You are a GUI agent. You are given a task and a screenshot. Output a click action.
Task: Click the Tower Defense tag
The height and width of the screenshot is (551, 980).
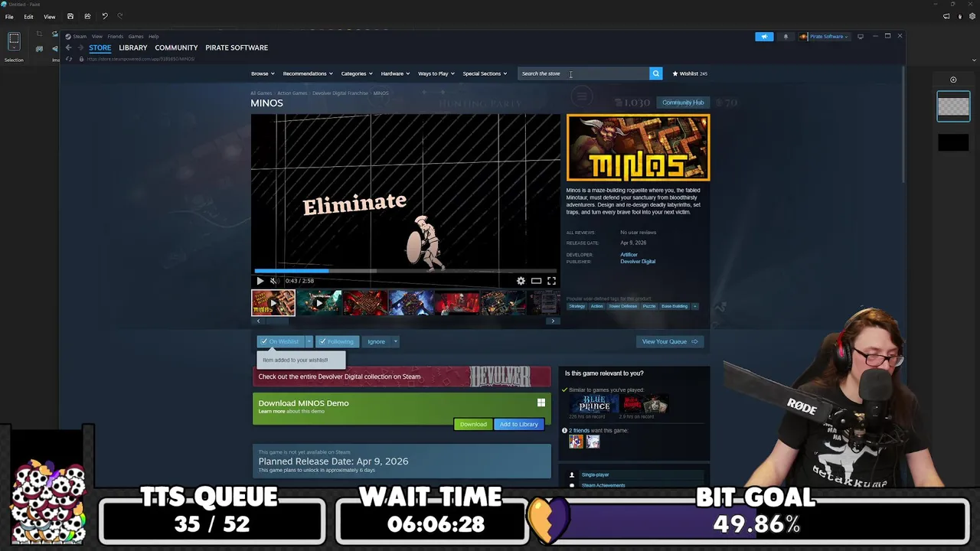pos(622,306)
